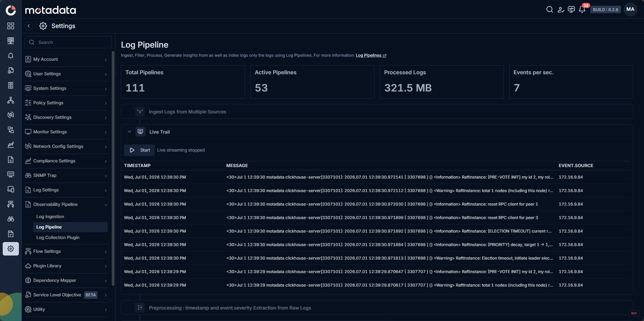Click the settings Search input field
Screen dimensions: 644x321
click(x=68, y=42)
